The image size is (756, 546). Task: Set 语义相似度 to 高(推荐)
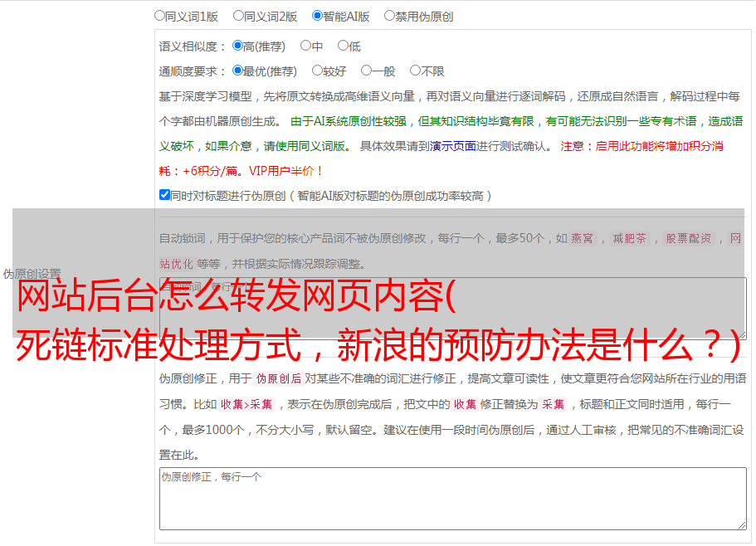point(237,46)
